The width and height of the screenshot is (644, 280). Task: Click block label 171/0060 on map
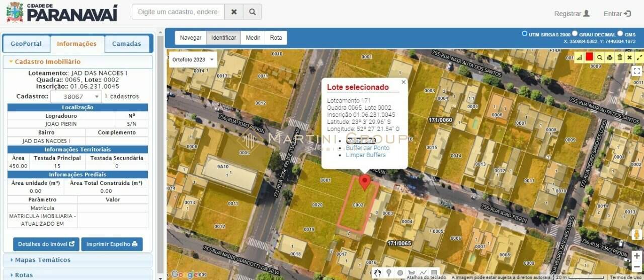point(440,120)
